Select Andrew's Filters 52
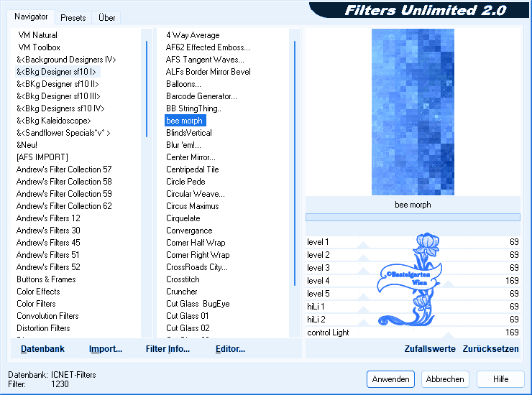This screenshot has height=395, width=532. click(48, 267)
